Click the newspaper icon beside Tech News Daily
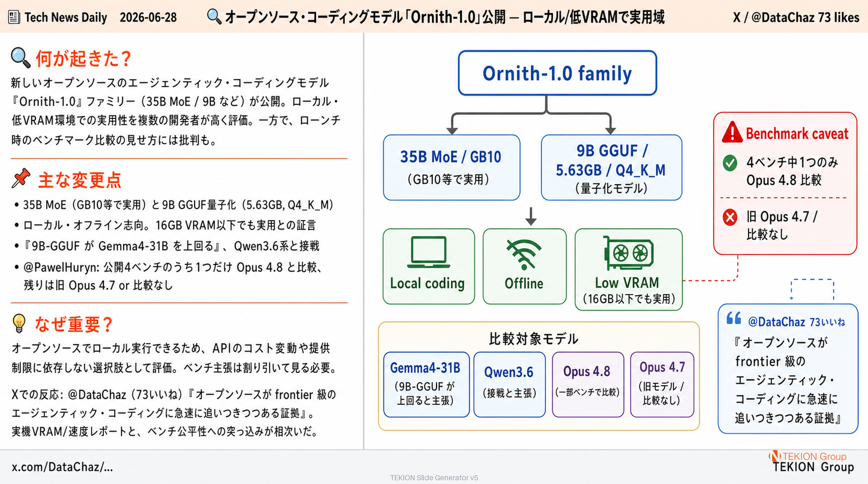This screenshot has width=868, height=484. [x=14, y=17]
